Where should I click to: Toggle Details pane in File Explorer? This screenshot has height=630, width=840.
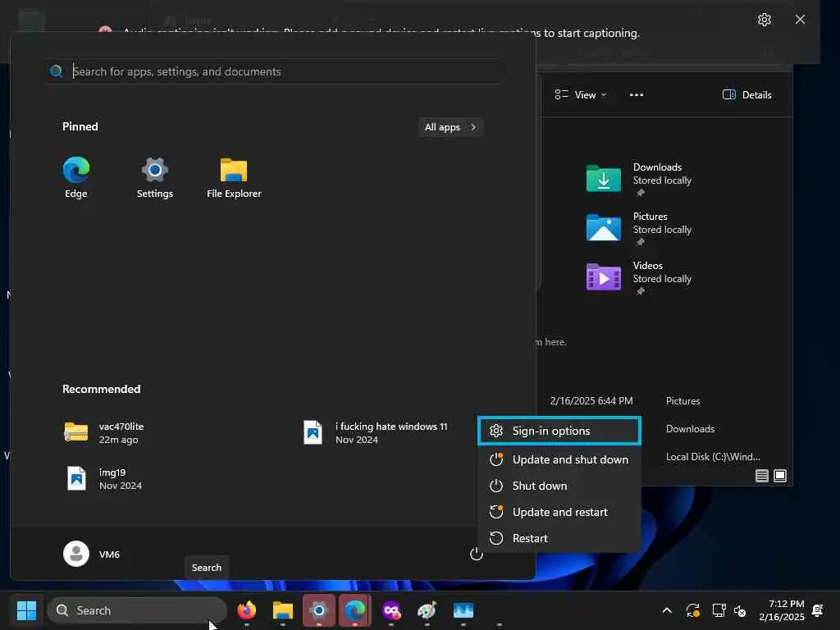pos(747,95)
